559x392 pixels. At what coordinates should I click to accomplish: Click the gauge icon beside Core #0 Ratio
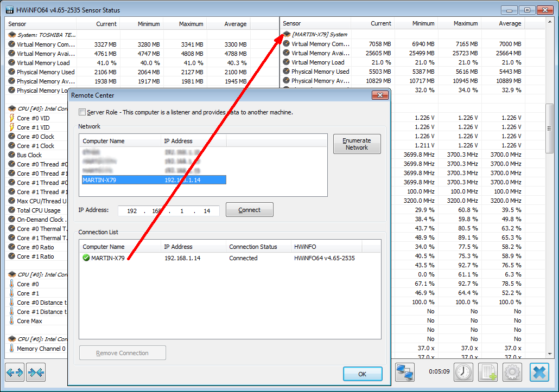12,247
